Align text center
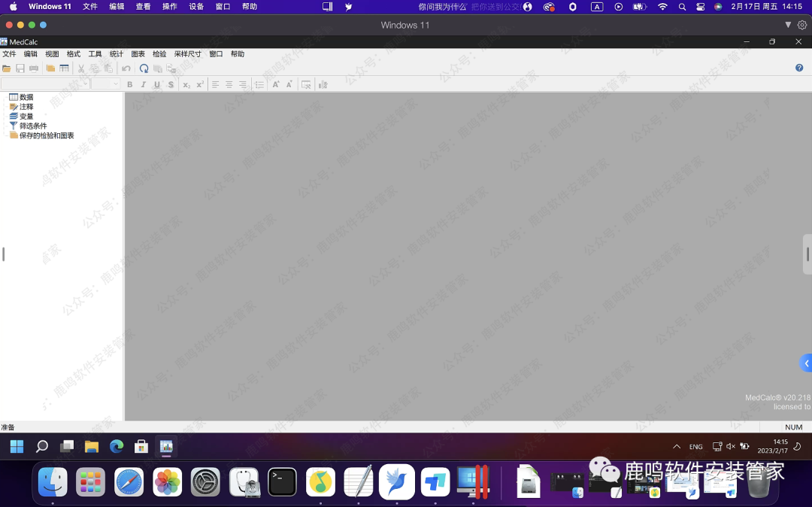The height and width of the screenshot is (507, 812). (229, 84)
